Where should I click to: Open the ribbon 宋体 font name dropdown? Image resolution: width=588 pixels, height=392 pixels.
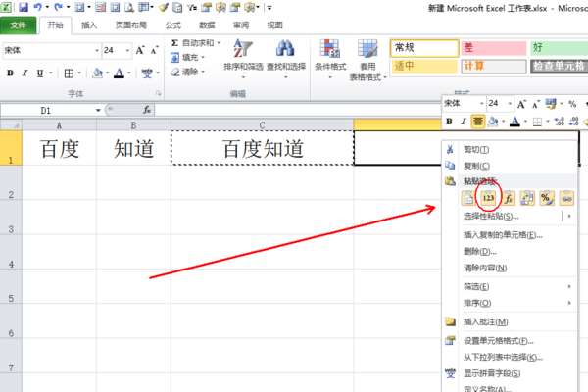click(x=97, y=50)
